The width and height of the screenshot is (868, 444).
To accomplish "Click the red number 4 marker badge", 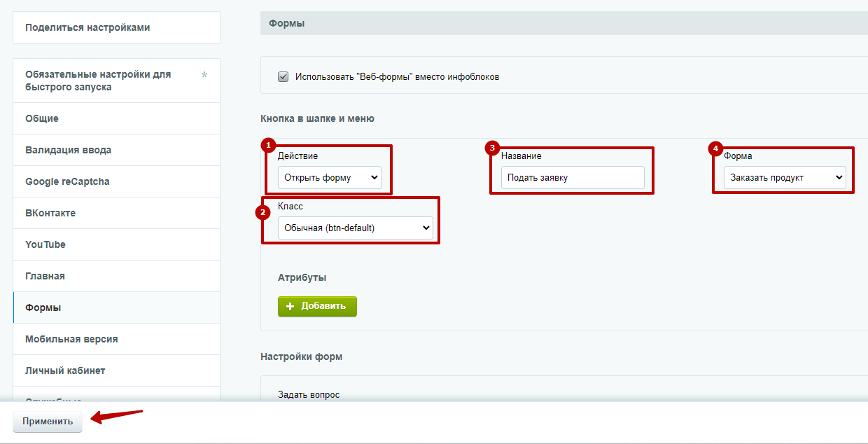I will 715,148.
